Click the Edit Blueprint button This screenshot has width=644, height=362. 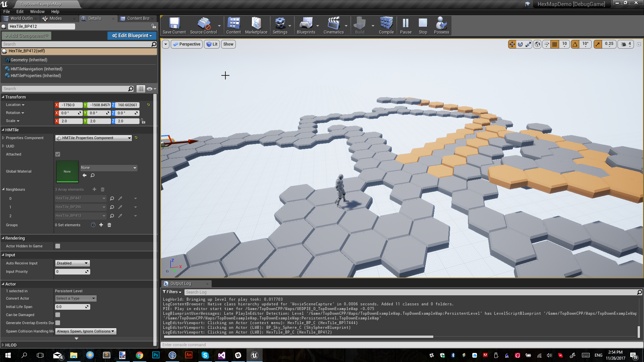point(132,36)
